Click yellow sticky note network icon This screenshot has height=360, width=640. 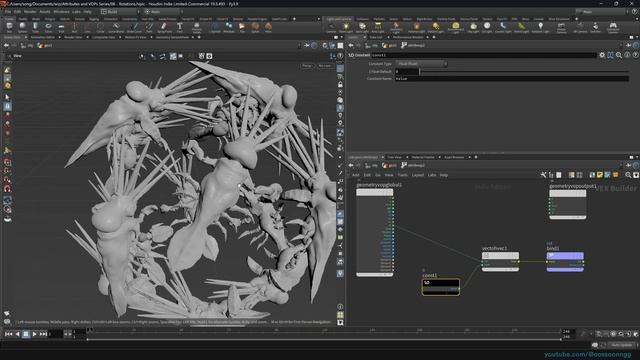[600, 175]
